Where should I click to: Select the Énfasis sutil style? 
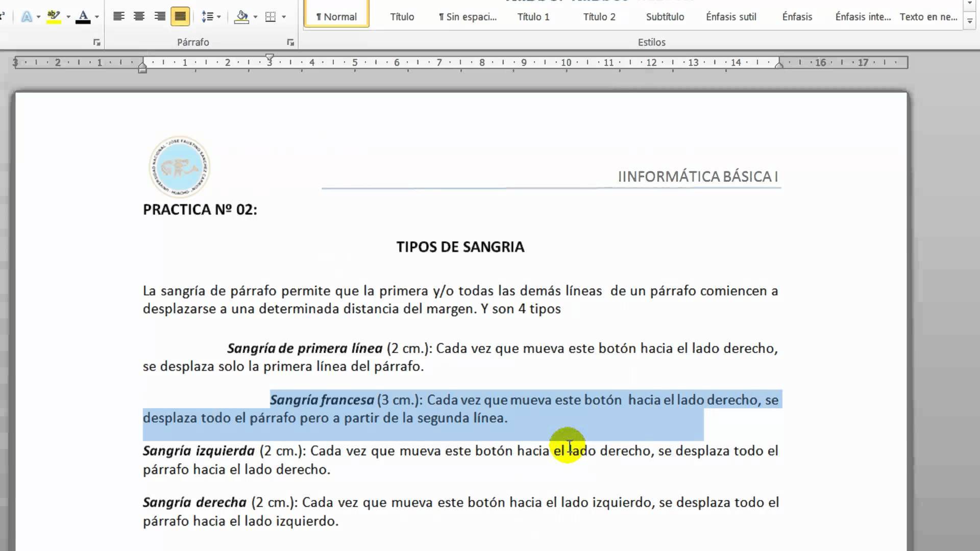731,17
